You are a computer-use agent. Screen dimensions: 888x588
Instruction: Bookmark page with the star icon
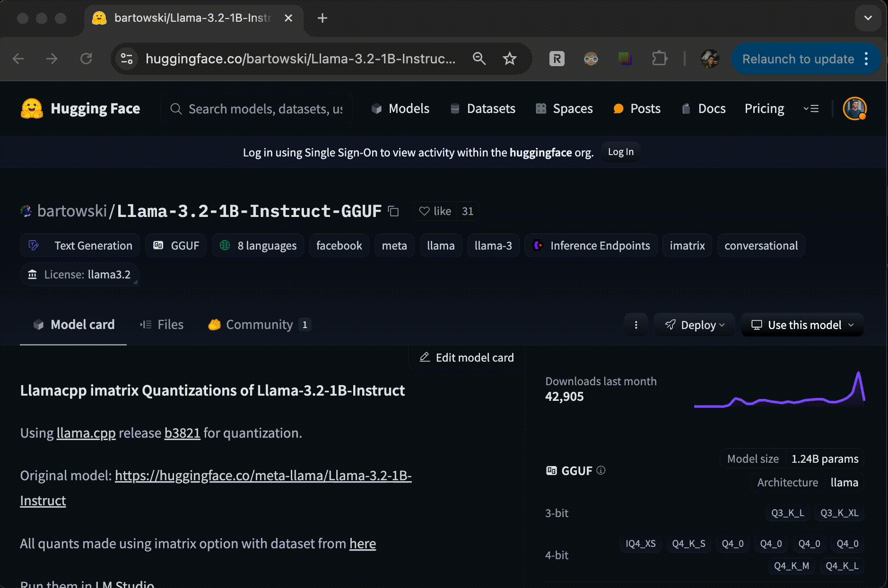[509, 59]
